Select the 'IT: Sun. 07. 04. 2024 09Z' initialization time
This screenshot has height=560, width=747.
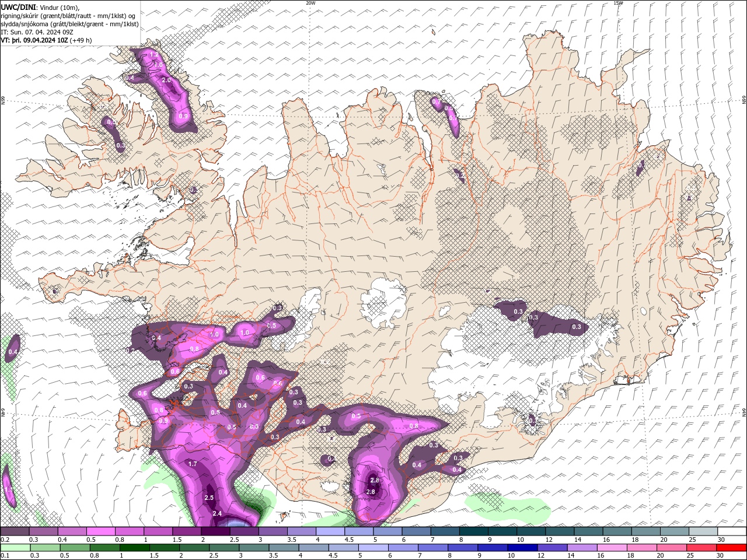coord(37,32)
